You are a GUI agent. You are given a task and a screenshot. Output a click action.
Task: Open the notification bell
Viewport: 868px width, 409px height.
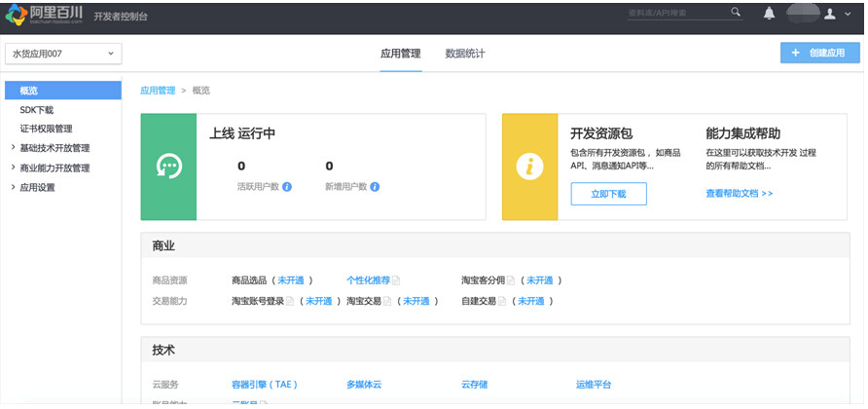[770, 14]
